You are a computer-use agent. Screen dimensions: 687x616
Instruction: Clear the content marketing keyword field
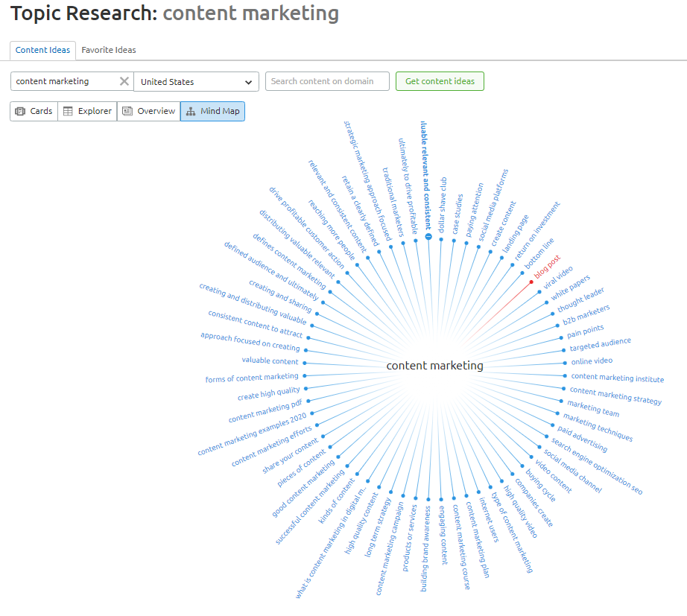pyautogui.click(x=124, y=82)
